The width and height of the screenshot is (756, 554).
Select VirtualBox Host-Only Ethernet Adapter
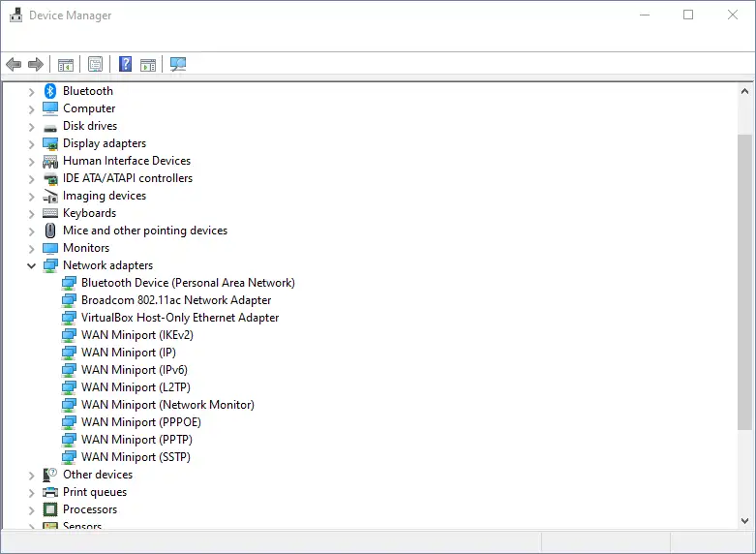179,318
